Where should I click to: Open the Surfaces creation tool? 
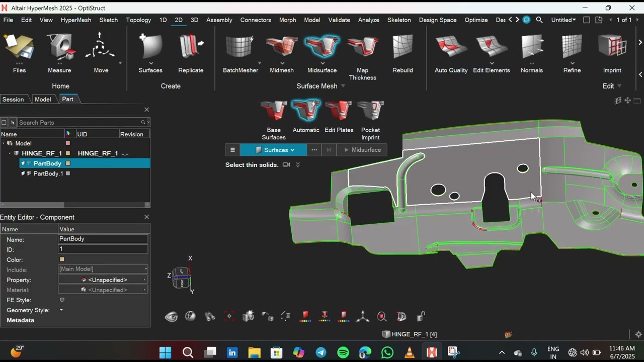click(150, 53)
